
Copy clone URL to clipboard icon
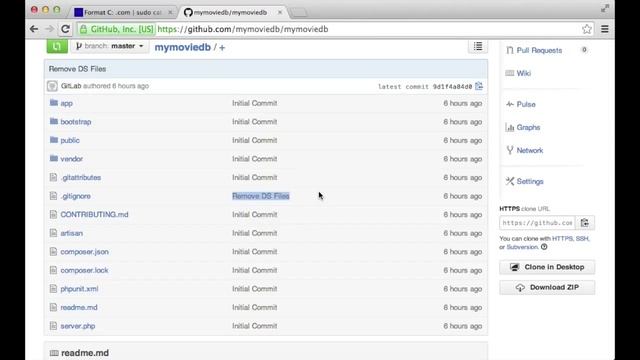click(x=585, y=223)
